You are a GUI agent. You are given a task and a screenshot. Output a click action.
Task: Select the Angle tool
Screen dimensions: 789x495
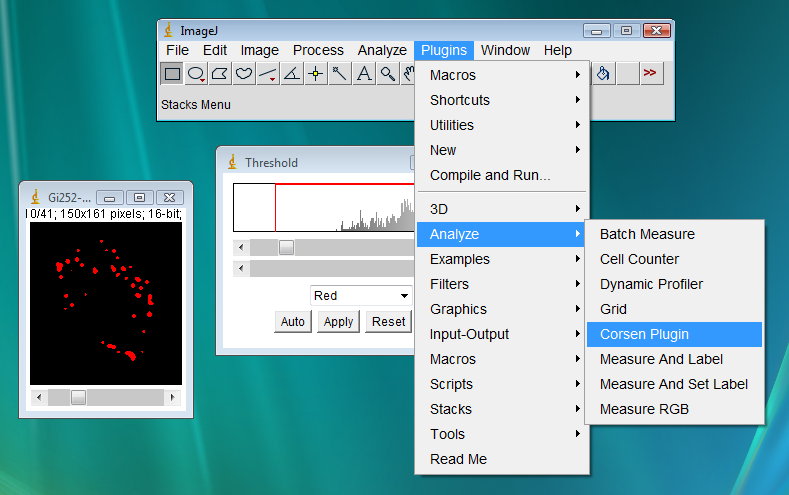292,74
